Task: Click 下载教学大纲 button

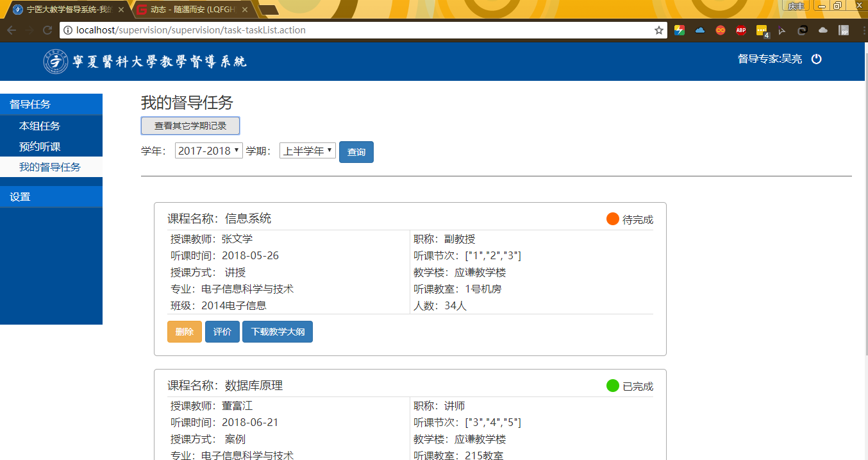Action: (x=278, y=332)
